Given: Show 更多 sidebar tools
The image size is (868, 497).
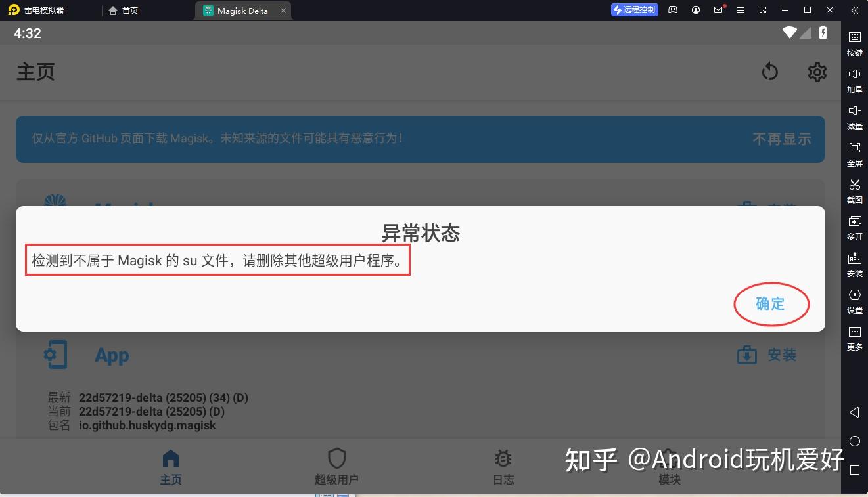Looking at the screenshot, I should coord(854,337).
